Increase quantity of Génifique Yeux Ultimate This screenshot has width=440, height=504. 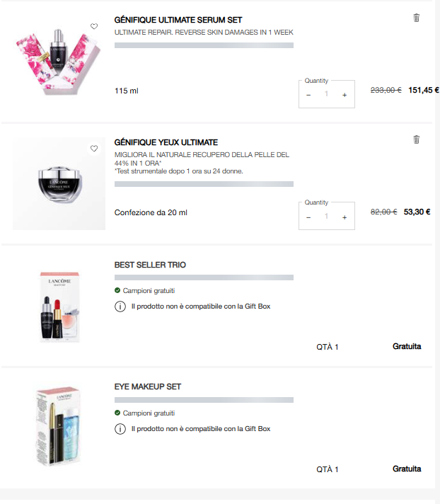click(x=345, y=217)
